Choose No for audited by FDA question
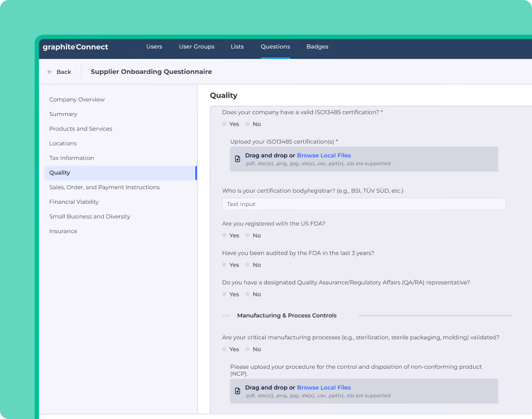Image resolution: width=532 pixels, height=419 pixels. (248, 265)
